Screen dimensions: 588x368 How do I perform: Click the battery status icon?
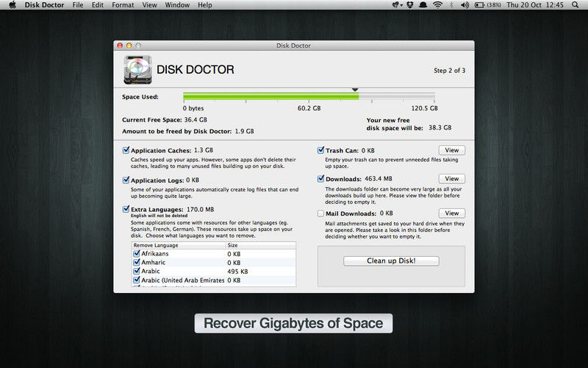click(x=480, y=5)
